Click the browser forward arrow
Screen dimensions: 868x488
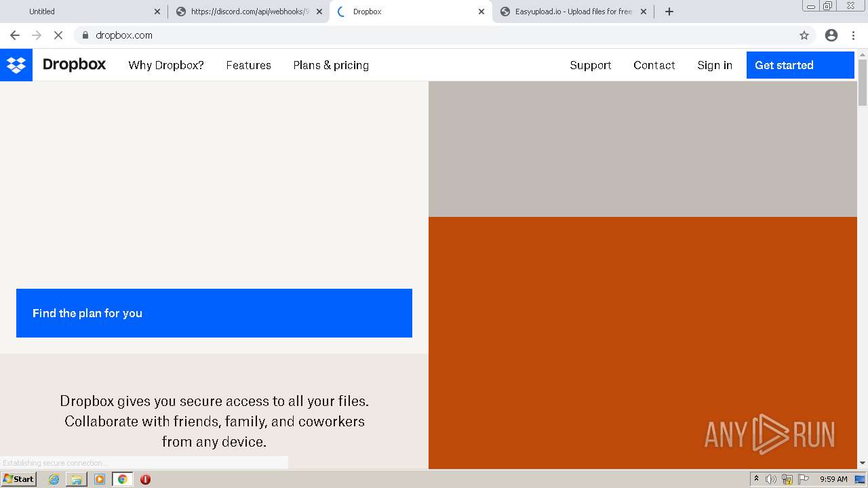click(x=37, y=35)
